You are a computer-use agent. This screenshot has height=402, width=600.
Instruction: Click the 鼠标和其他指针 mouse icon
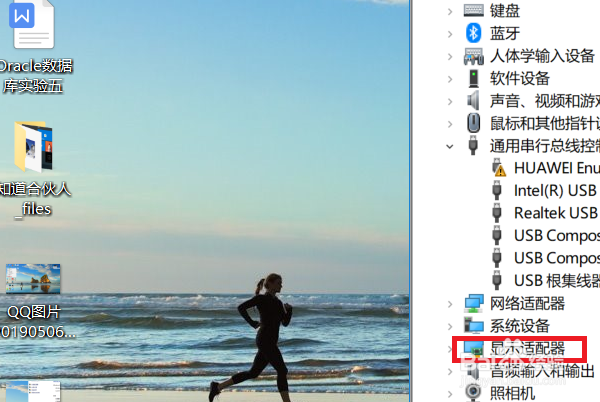[473, 123]
